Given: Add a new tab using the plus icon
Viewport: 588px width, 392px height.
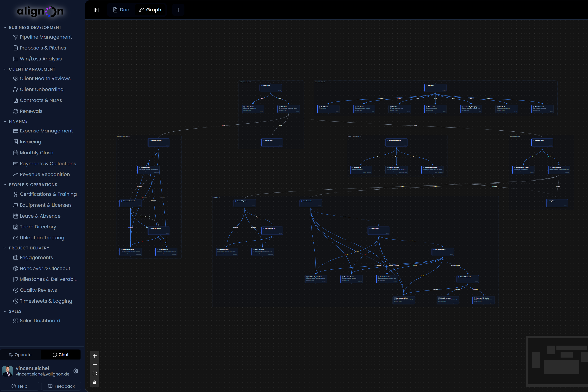Looking at the screenshot, I should point(178,10).
